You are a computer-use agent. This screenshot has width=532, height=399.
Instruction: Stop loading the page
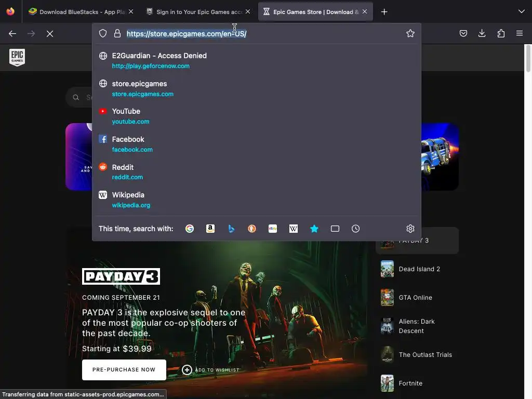tap(50, 34)
